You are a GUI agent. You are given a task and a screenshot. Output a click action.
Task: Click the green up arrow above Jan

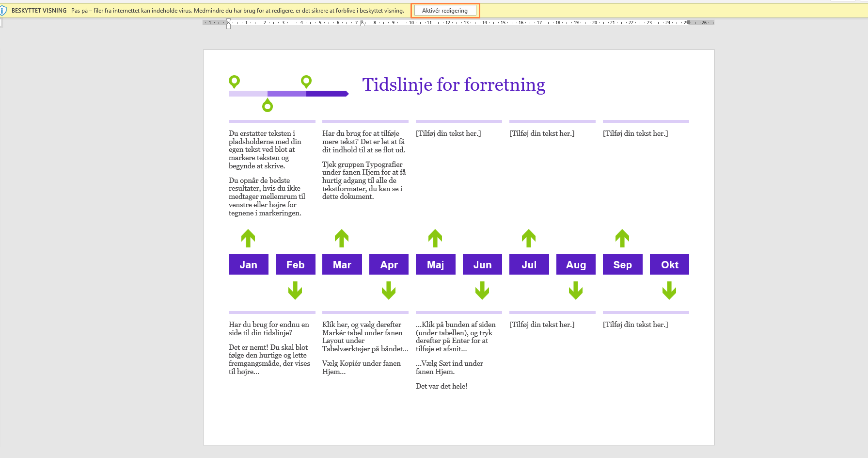248,238
